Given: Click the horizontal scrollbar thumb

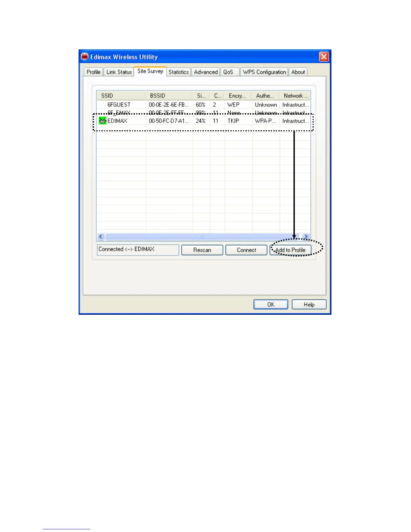Looking at the screenshot, I should point(202,236).
